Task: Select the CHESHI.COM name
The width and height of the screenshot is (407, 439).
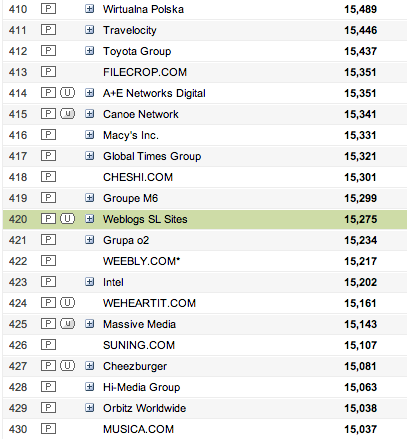Action: click(x=138, y=177)
